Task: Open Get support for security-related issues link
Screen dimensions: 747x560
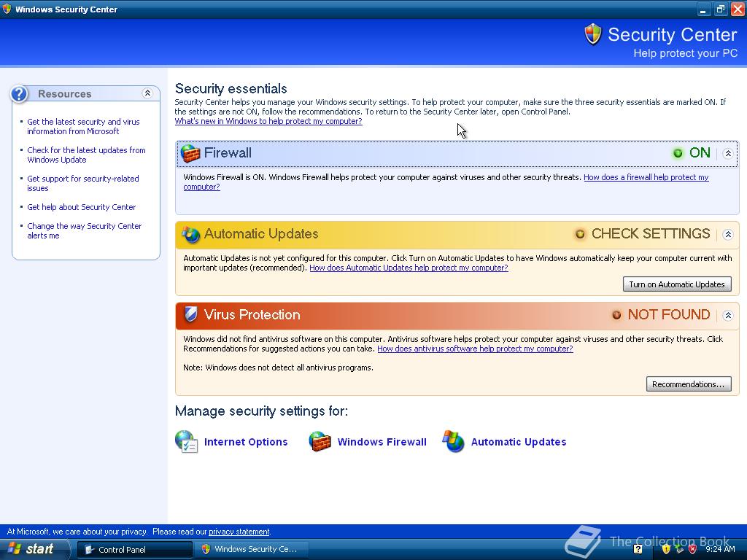Action: pos(83,183)
